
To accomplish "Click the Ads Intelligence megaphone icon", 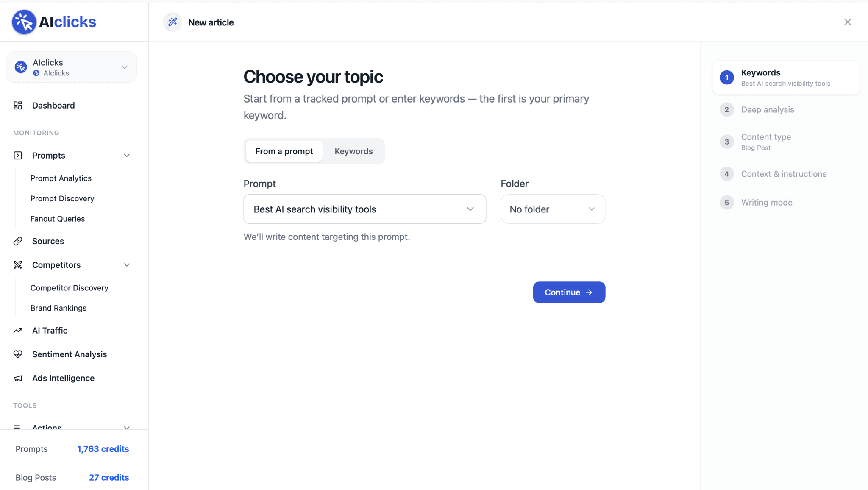I will [18, 378].
